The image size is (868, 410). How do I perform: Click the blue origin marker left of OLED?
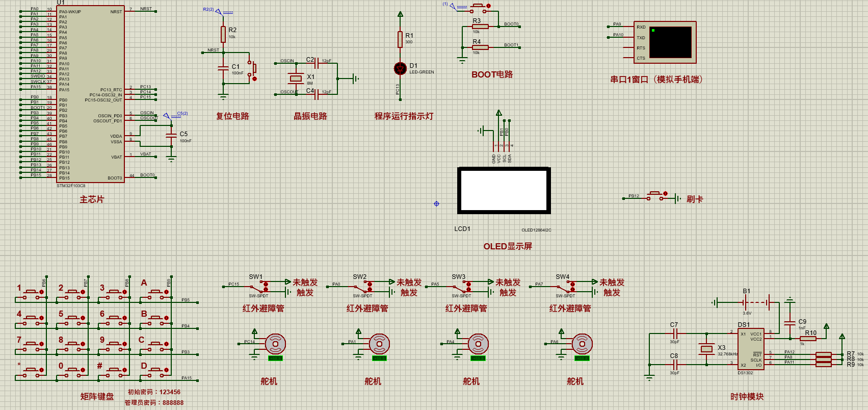click(436, 203)
